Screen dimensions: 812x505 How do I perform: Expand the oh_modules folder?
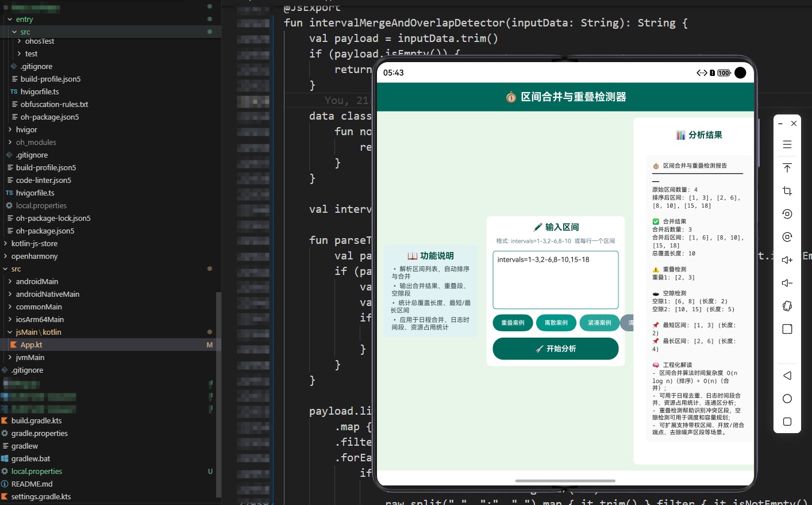tap(10, 142)
